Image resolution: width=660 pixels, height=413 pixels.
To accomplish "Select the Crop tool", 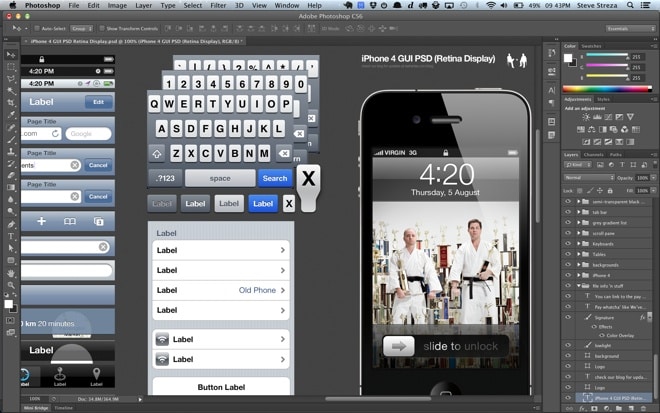I will tap(11, 103).
